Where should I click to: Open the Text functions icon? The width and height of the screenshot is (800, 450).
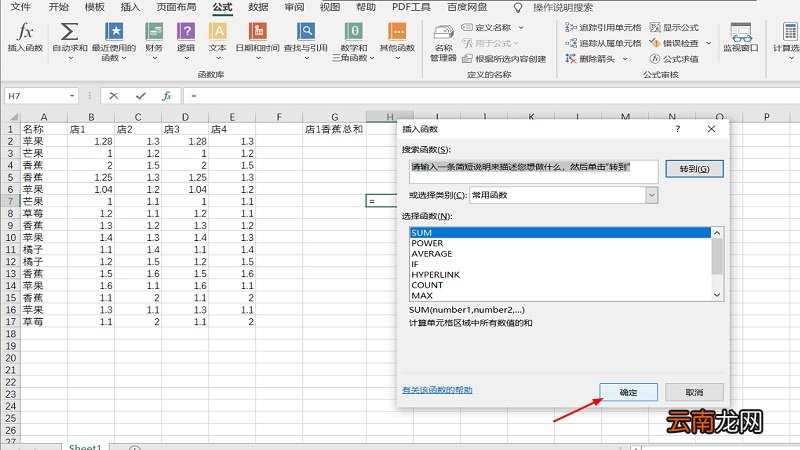[218, 32]
